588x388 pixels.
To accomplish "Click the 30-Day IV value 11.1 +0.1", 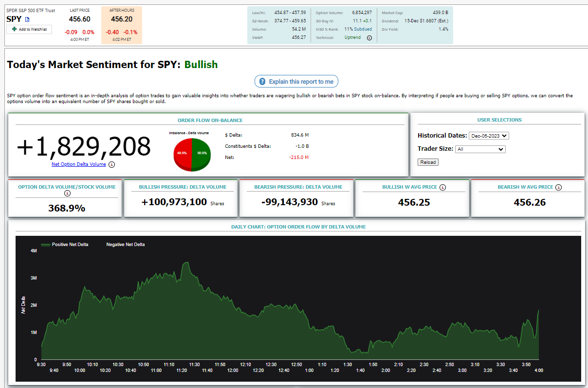I will tap(362, 21).
